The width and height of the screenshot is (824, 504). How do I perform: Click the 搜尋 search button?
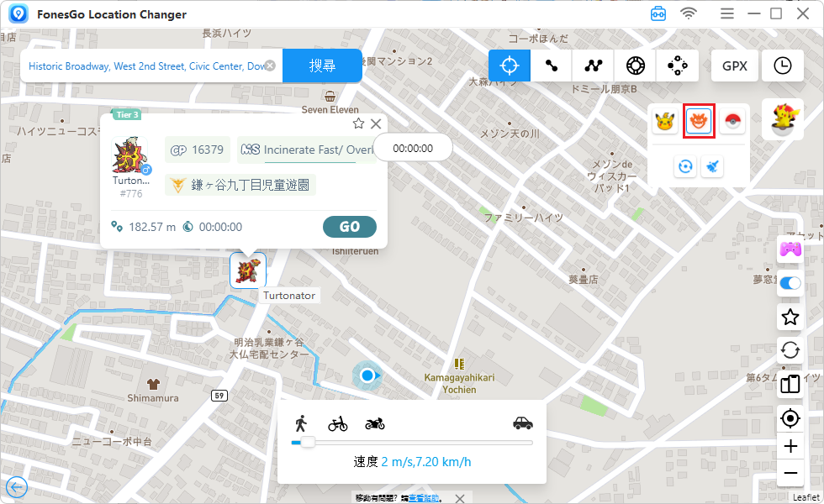323,65
